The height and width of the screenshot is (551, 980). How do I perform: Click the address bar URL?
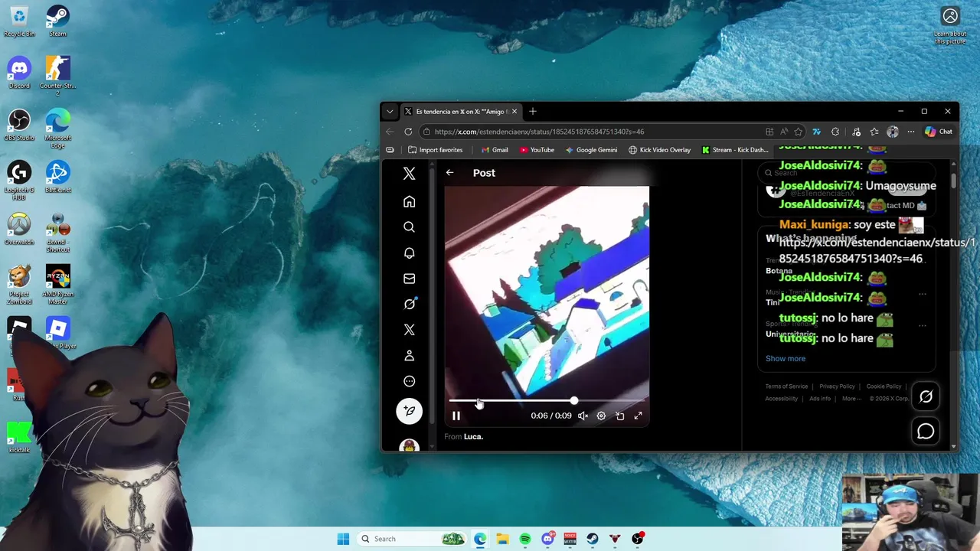coord(539,132)
